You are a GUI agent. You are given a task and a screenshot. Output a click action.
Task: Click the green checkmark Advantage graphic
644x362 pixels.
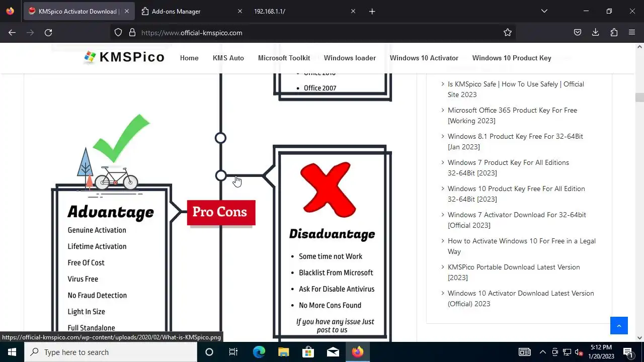(121, 138)
